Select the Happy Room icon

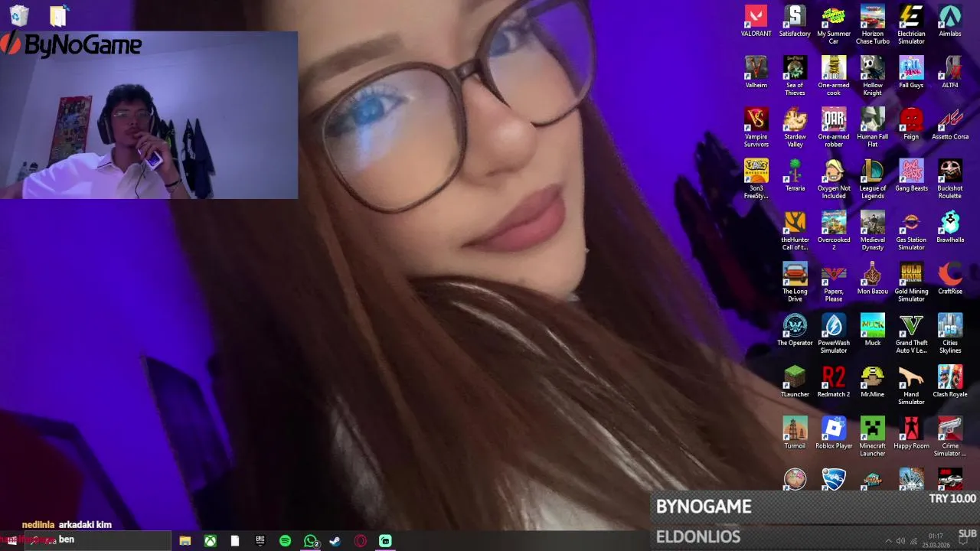click(x=911, y=431)
